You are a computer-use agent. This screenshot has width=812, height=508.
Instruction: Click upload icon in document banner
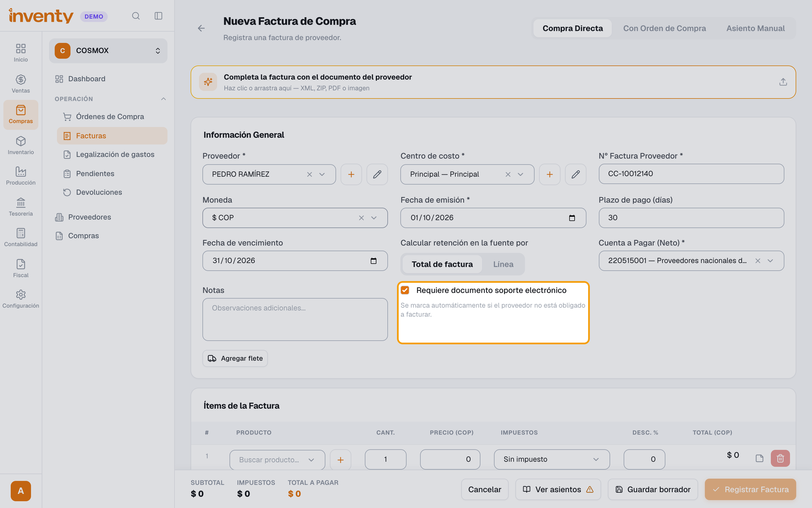(783, 82)
